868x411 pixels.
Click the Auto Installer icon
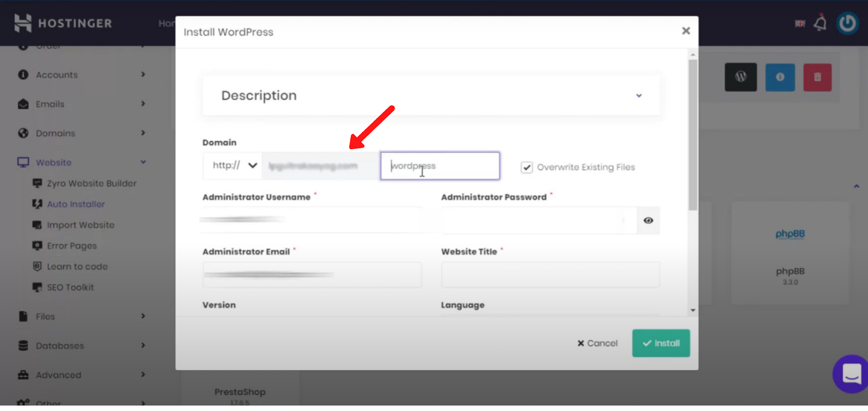pos(37,204)
